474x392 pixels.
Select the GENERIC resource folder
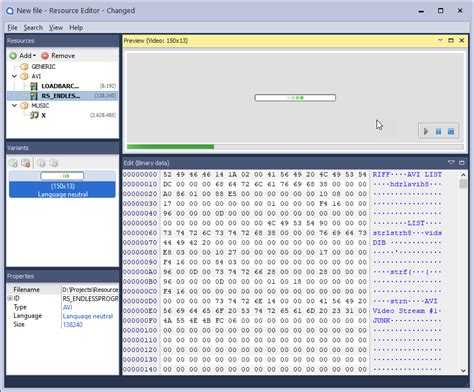tap(43, 67)
